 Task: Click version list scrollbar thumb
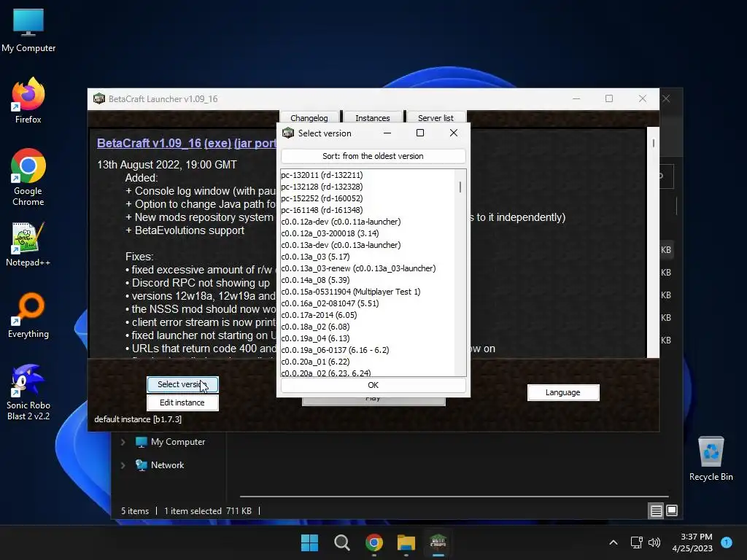click(x=460, y=187)
